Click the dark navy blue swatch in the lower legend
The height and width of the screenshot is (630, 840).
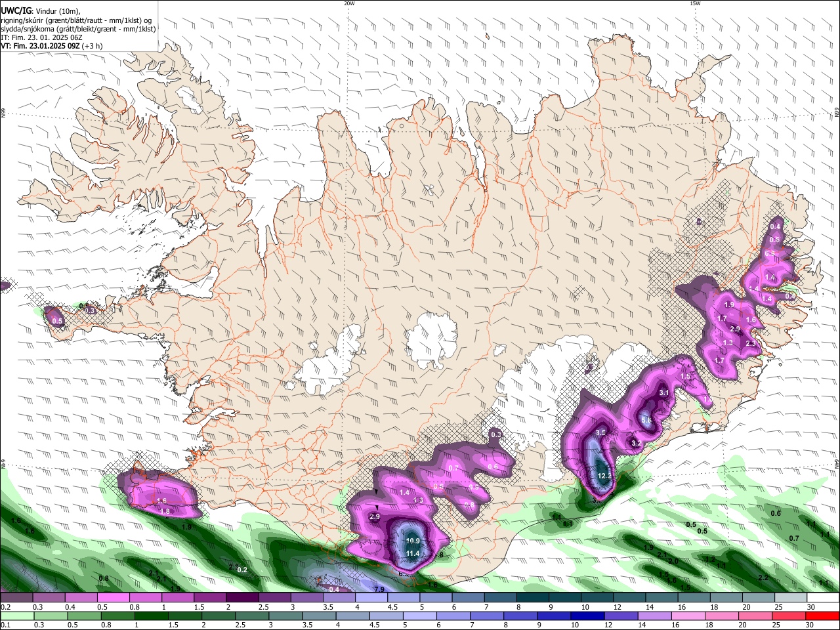click(586, 616)
